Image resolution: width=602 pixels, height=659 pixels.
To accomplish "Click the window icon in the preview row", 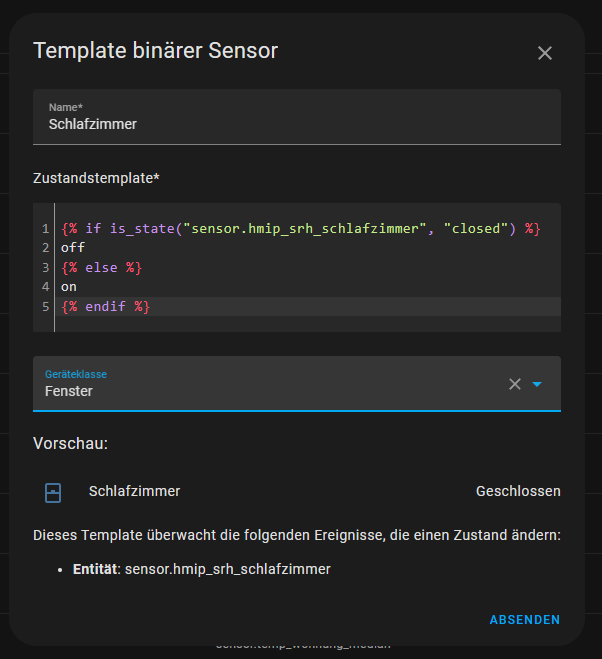I will click(54, 492).
